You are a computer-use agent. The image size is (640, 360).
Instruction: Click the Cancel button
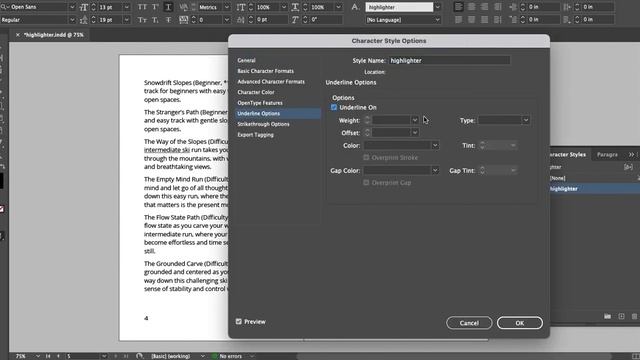(469, 323)
